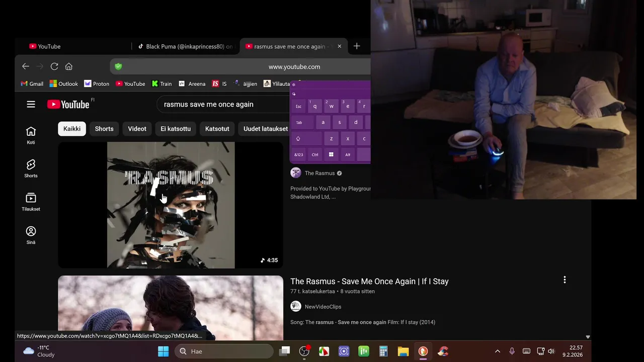Open File Explorer from the taskbar
Viewport: 644px width, 362px height.
(x=403, y=351)
